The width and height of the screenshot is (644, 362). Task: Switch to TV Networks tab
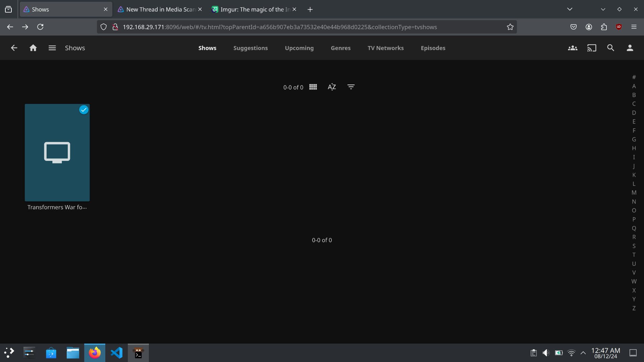(x=385, y=48)
